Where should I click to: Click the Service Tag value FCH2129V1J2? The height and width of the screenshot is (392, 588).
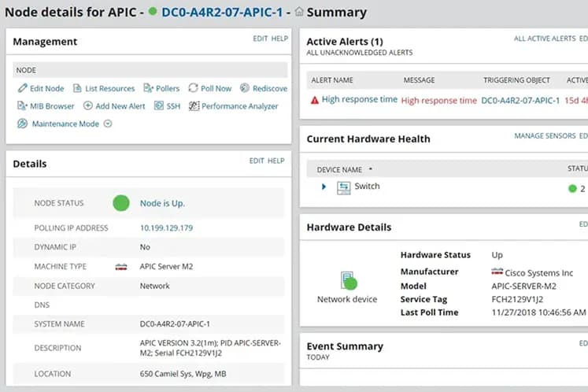tap(517, 299)
